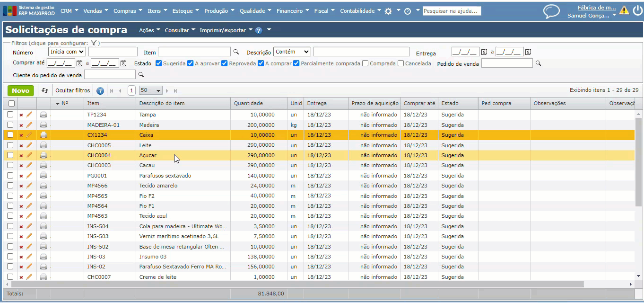Click the magnifier next to Item field
Screen dimensions: 644x303
(236, 52)
